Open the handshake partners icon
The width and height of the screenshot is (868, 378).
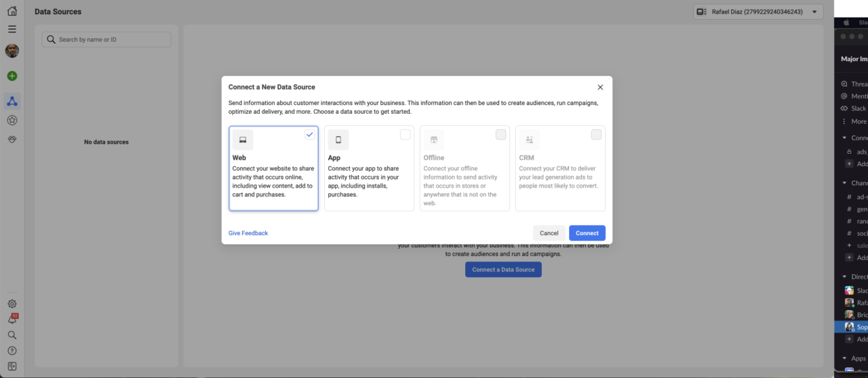click(x=12, y=138)
